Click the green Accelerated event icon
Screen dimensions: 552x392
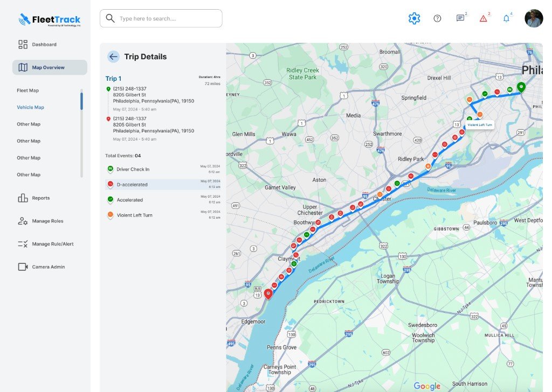(110, 200)
